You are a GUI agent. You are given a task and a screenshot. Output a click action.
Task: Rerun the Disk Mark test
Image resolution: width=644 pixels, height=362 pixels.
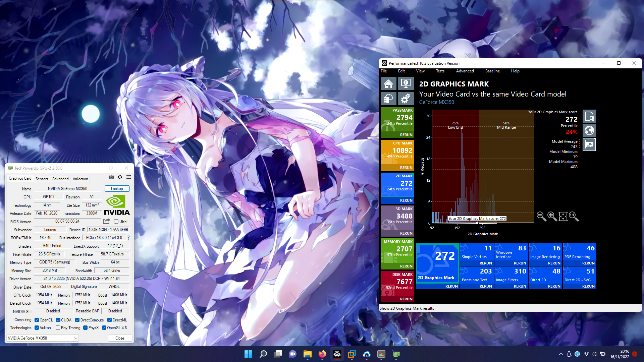click(406, 299)
